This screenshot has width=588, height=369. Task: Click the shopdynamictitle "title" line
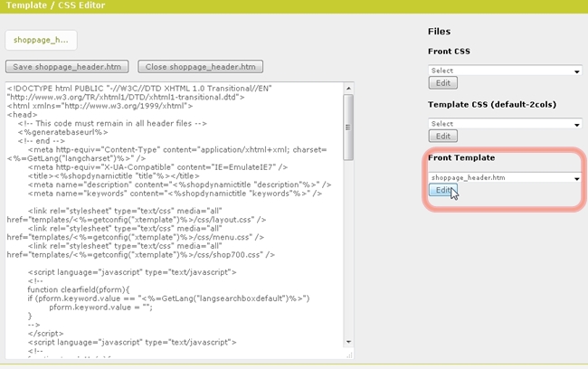[114, 175]
